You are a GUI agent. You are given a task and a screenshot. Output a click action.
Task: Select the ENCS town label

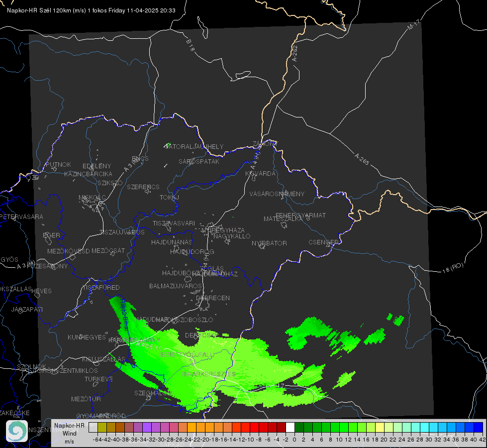click(140, 159)
